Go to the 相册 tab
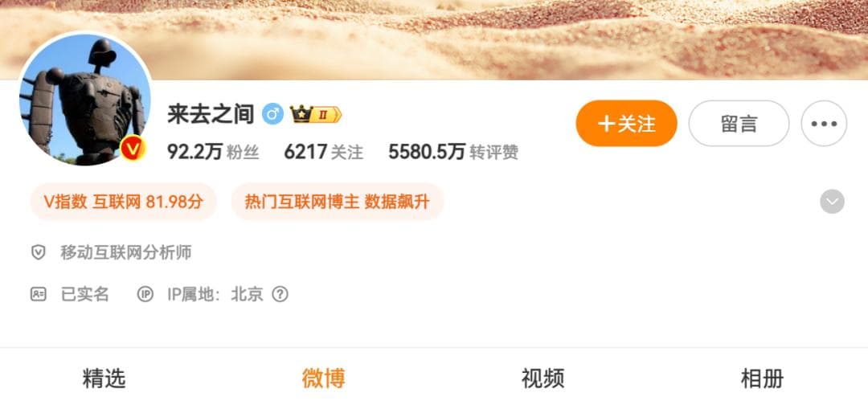Viewport: 868px width, 405px height. (762, 379)
